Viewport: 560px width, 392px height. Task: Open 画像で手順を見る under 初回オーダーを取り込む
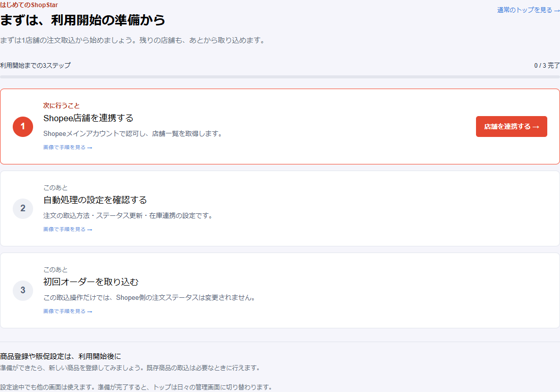[x=68, y=312]
